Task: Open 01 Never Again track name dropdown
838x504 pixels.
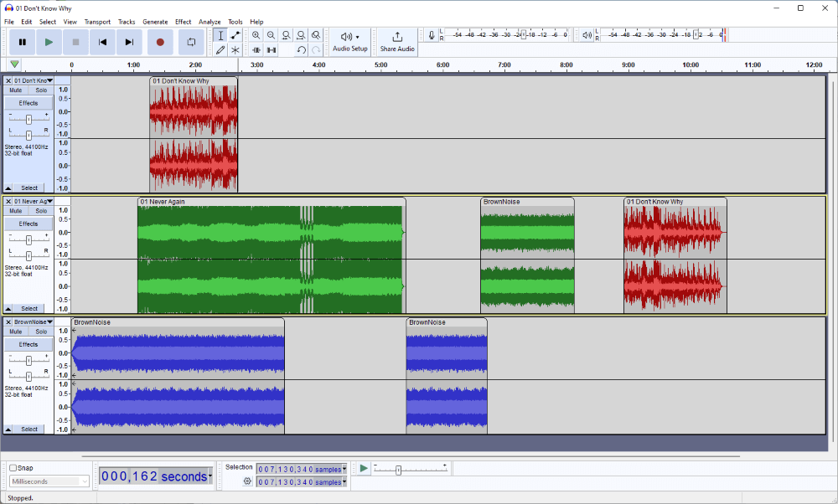Action: click(x=34, y=201)
